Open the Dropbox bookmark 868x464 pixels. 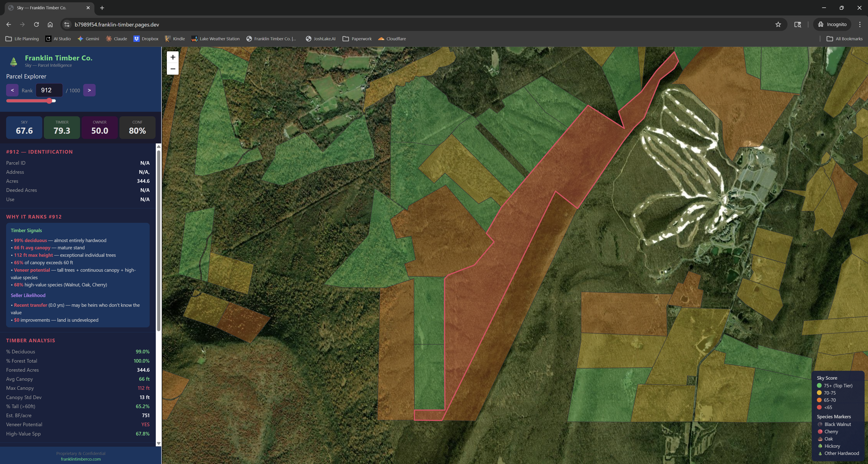point(146,39)
